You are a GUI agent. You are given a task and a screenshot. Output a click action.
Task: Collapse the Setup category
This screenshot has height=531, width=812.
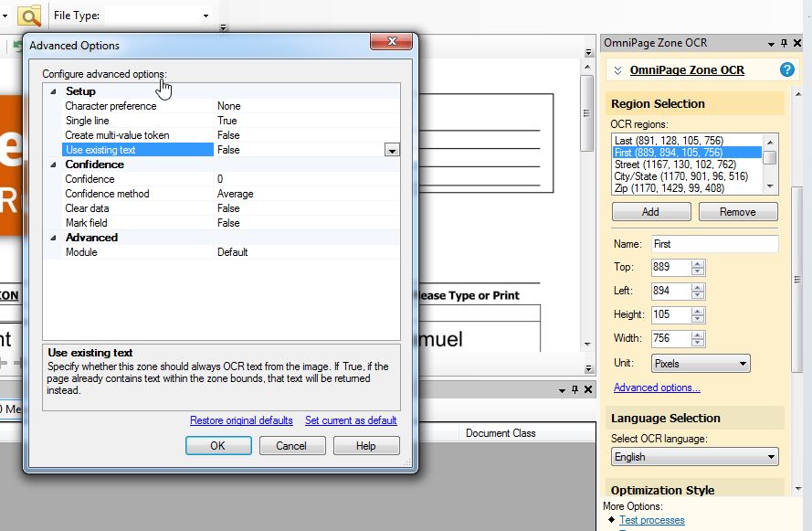pyautogui.click(x=53, y=91)
